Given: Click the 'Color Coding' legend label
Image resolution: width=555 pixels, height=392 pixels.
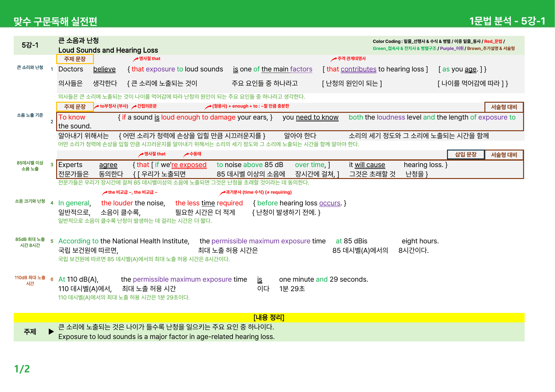Looking at the screenshot, I should [387, 41].
